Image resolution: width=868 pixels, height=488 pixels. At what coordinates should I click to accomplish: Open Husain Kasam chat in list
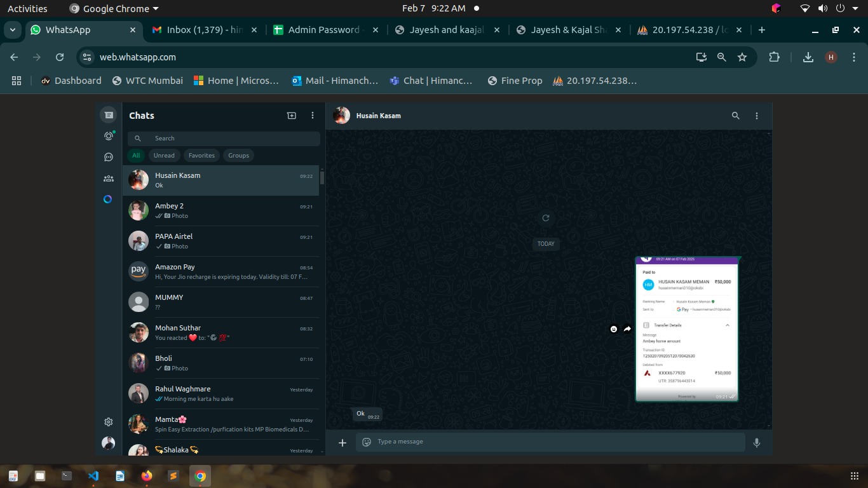click(221, 180)
